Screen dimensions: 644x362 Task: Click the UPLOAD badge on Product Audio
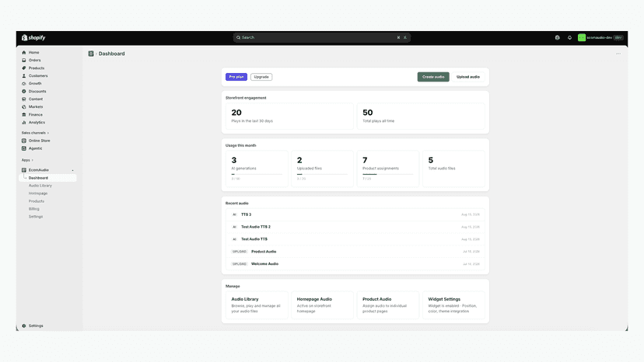click(240, 252)
